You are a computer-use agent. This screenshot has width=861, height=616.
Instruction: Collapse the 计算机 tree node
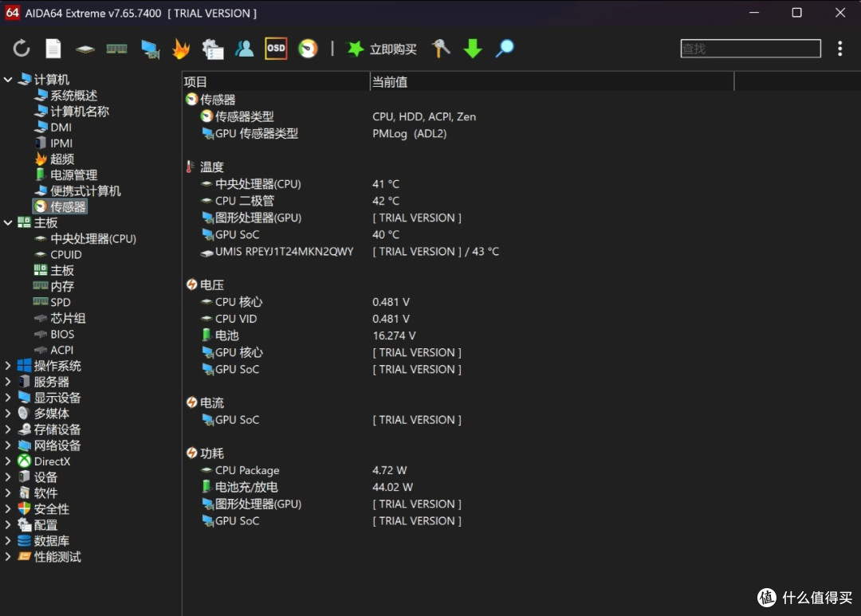click(x=8, y=80)
